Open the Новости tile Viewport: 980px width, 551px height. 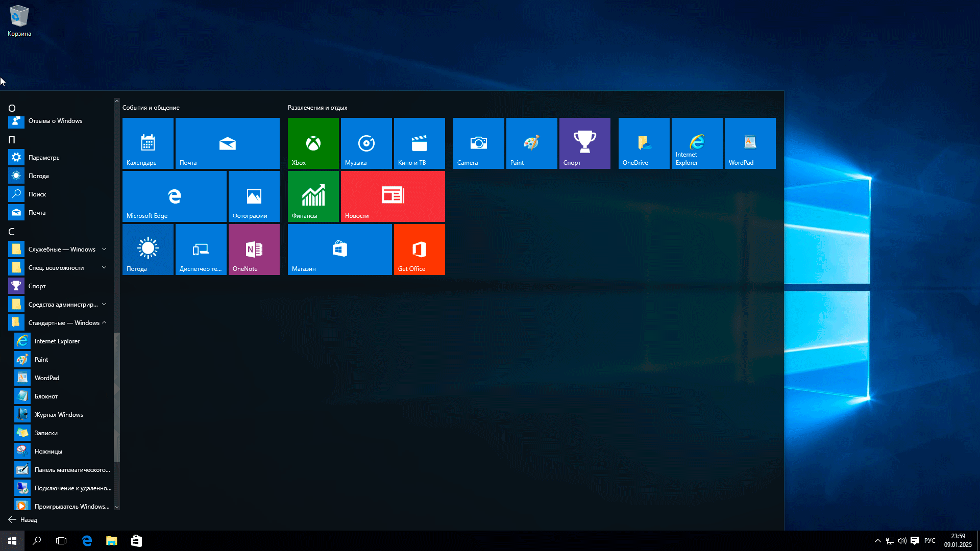393,196
